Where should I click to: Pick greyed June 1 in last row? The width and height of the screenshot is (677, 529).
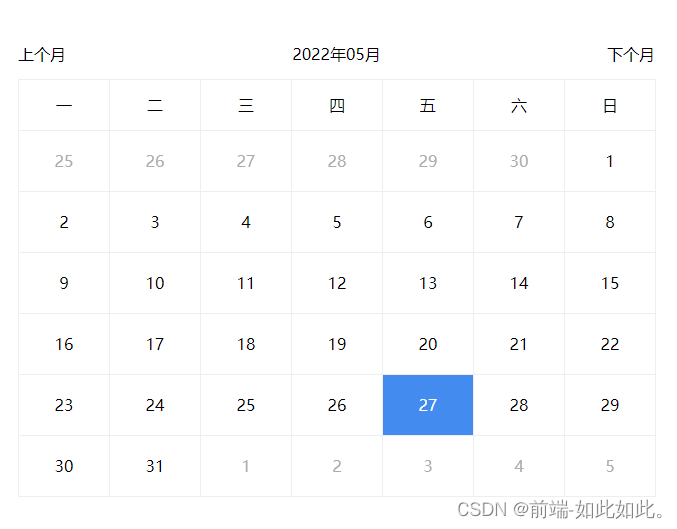[246, 466]
